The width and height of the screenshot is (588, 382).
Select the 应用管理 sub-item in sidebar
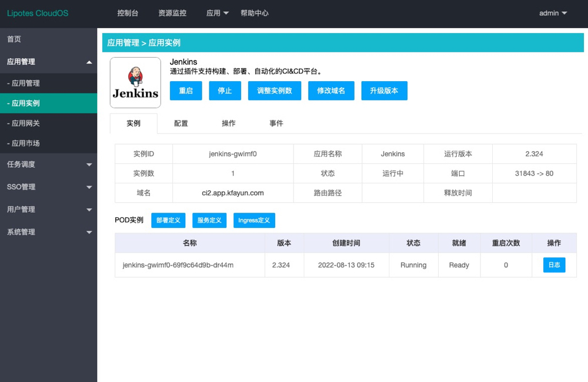[x=48, y=83]
